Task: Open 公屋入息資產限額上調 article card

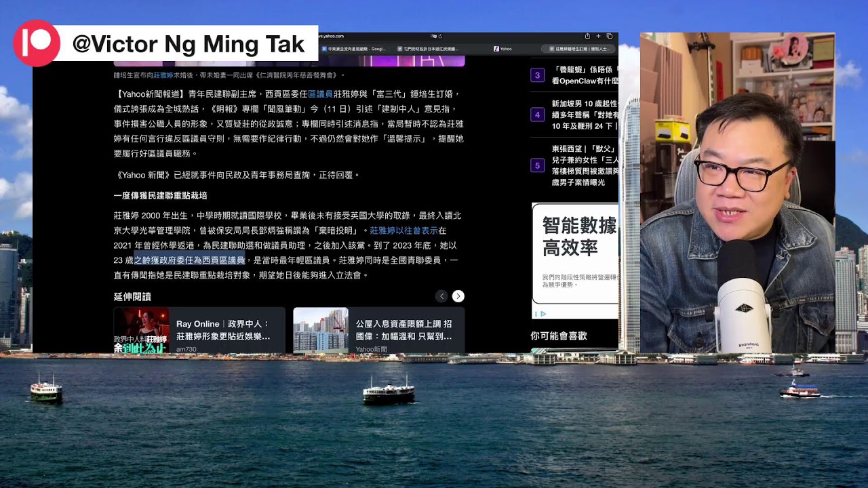Action: tap(379, 330)
